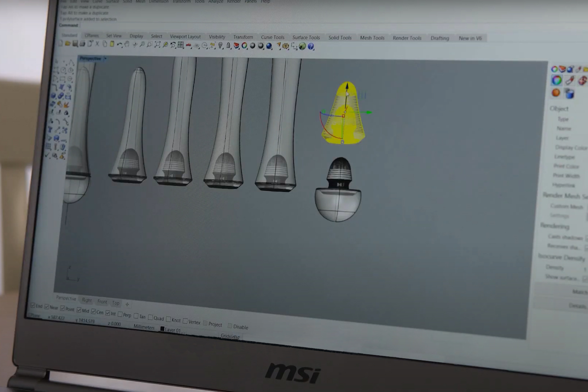Enable the Vertex osnap checkbox
Image resolution: width=588 pixels, height=392 pixels.
[185, 321]
